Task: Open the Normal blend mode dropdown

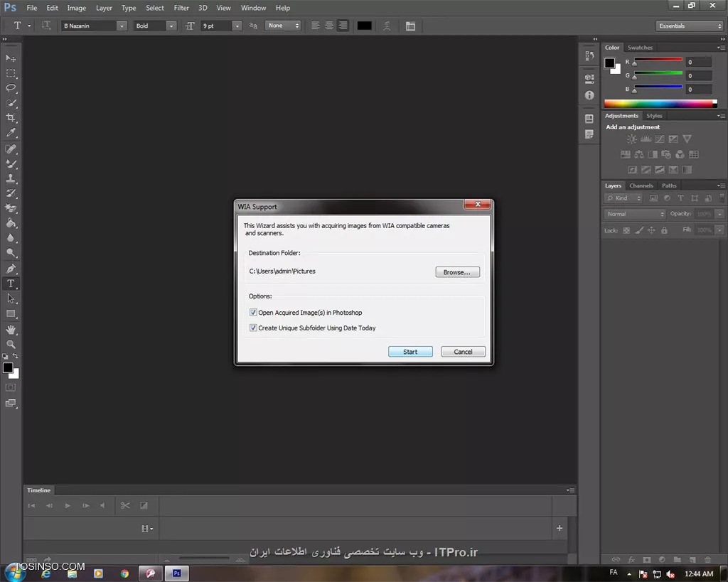Action: [635, 214]
